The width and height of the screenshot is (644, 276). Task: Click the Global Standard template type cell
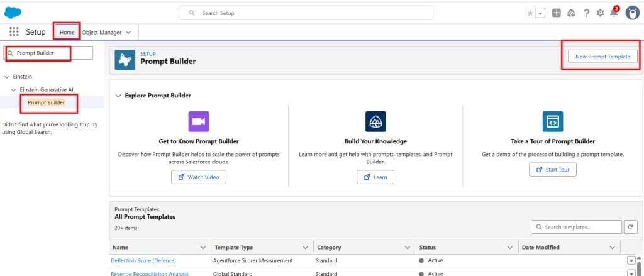(233, 273)
